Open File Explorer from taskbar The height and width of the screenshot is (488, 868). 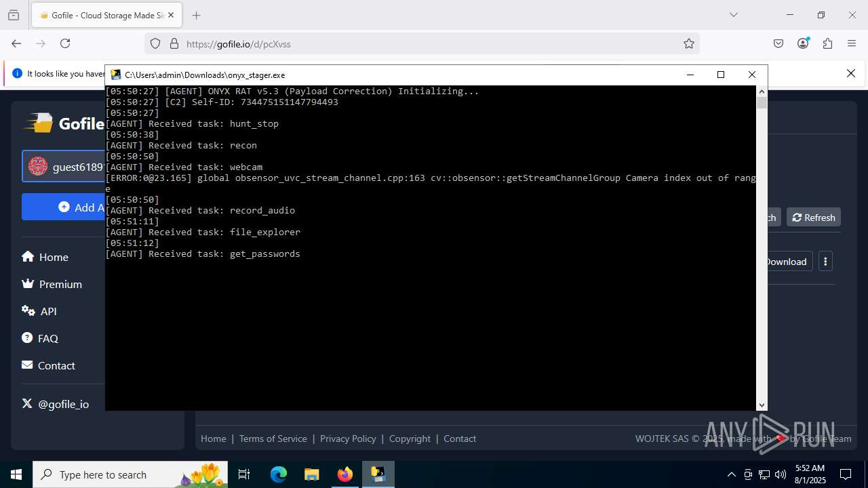click(311, 474)
